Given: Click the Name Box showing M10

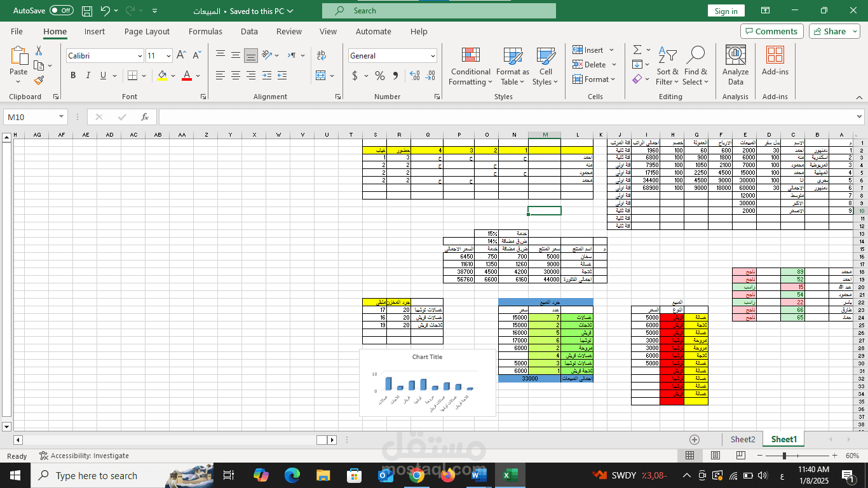Looking at the screenshot, I should point(36,117).
